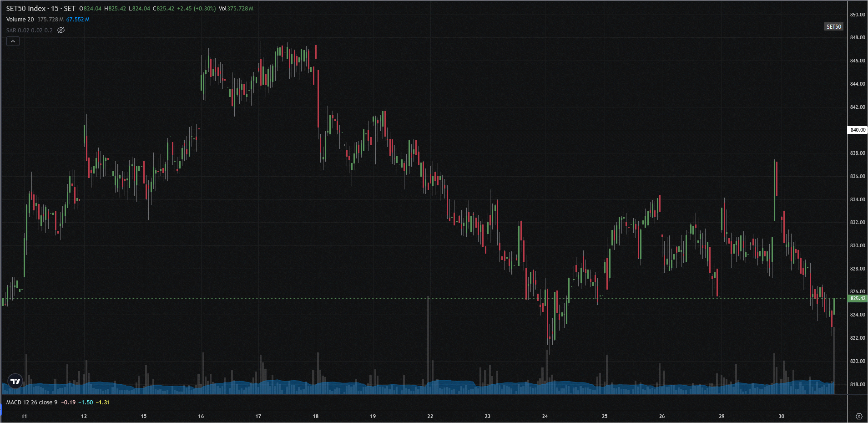Click the SET50 label at top right
The height and width of the screenshot is (423, 868).
click(x=833, y=27)
